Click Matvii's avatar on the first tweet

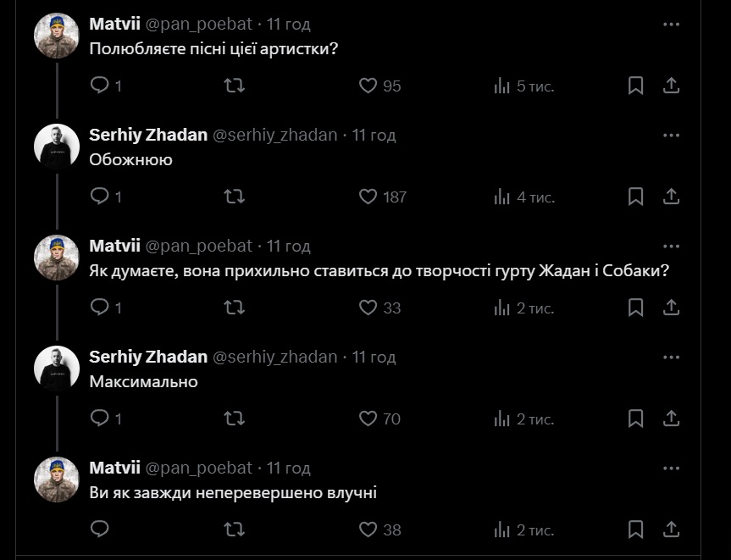(x=57, y=36)
